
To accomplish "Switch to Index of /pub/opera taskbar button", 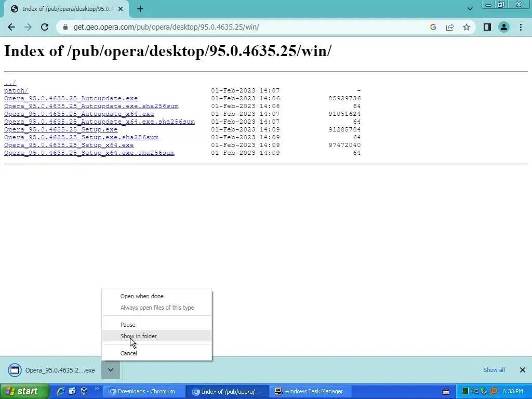I will point(228,392).
